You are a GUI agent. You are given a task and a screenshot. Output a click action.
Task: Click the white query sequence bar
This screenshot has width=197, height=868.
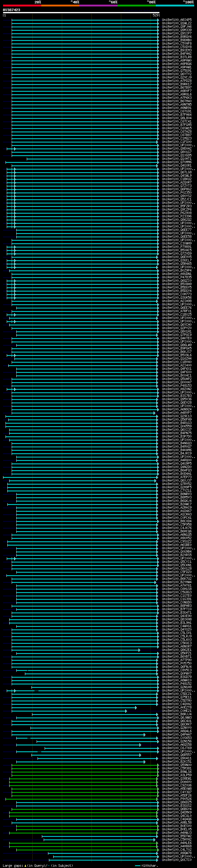[x=81, y=12]
